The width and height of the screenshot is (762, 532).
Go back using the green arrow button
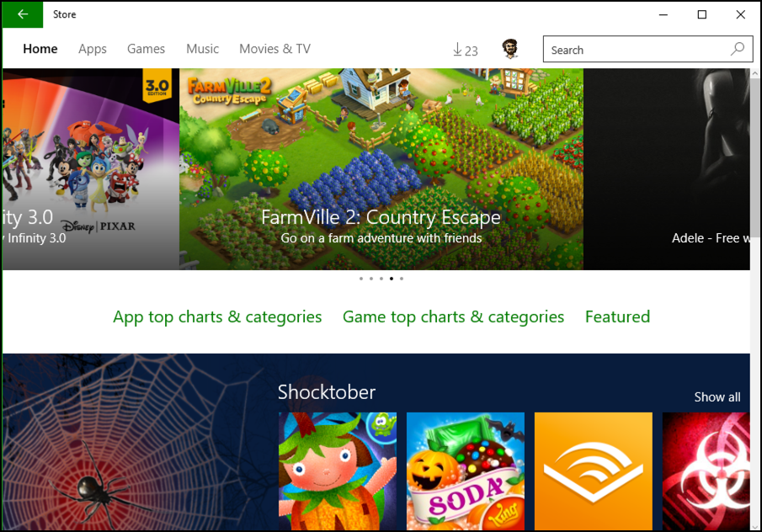coord(23,14)
